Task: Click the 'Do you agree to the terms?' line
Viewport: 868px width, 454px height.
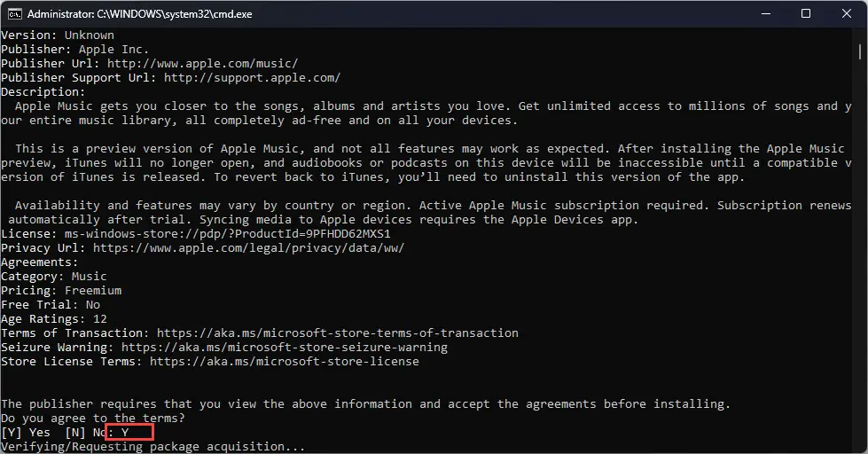Action: pos(93,418)
